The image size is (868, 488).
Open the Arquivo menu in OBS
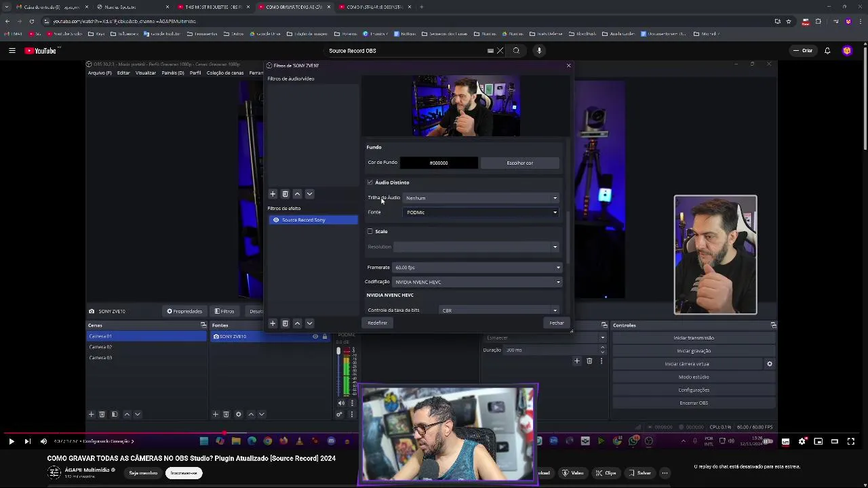pyautogui.click(x=100, y=73)
